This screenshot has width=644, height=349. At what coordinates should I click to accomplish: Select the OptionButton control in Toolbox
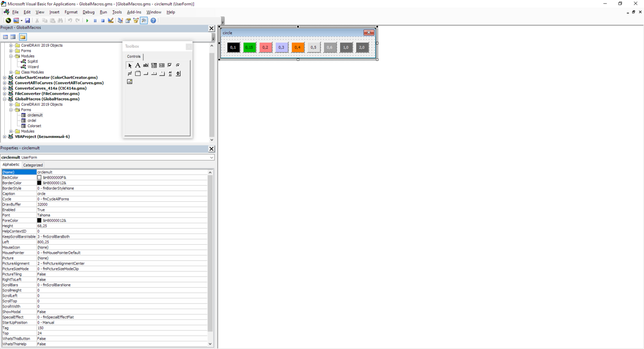pos(178,66)
